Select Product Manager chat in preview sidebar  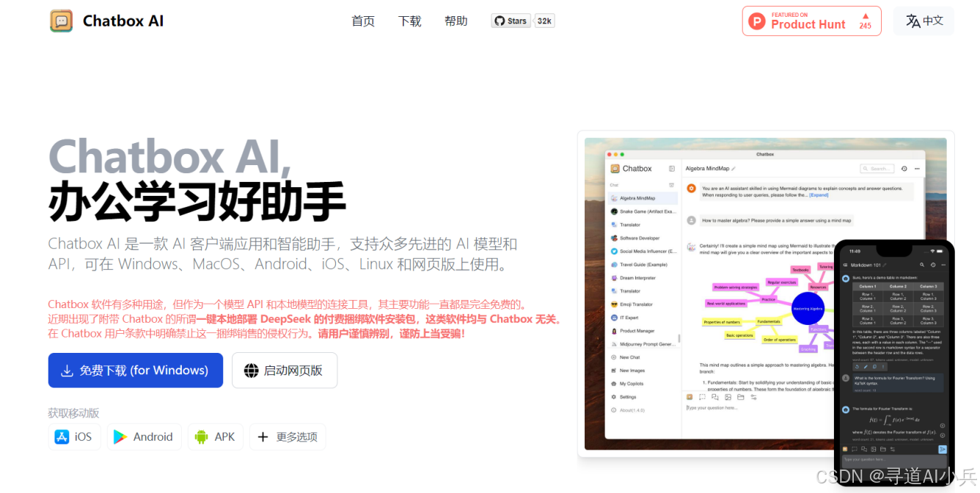coord(643,331)
